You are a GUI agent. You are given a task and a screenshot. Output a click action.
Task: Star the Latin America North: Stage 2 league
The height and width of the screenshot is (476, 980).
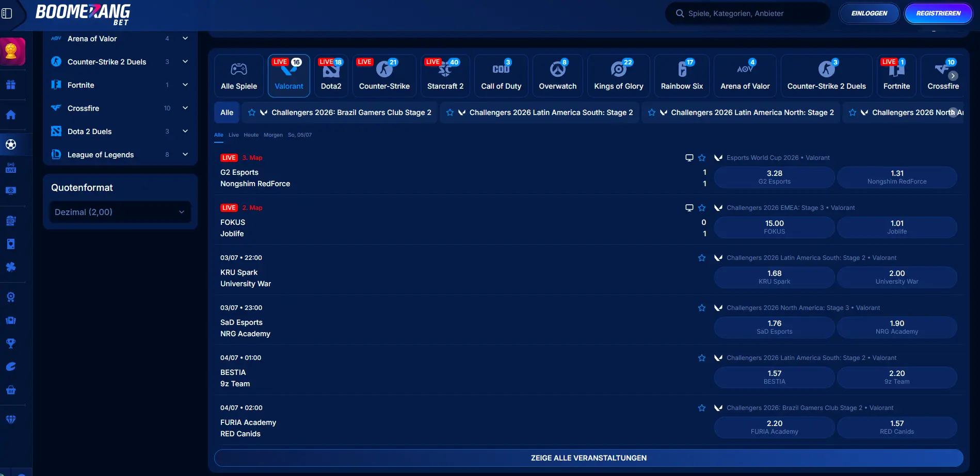point(652,112)
